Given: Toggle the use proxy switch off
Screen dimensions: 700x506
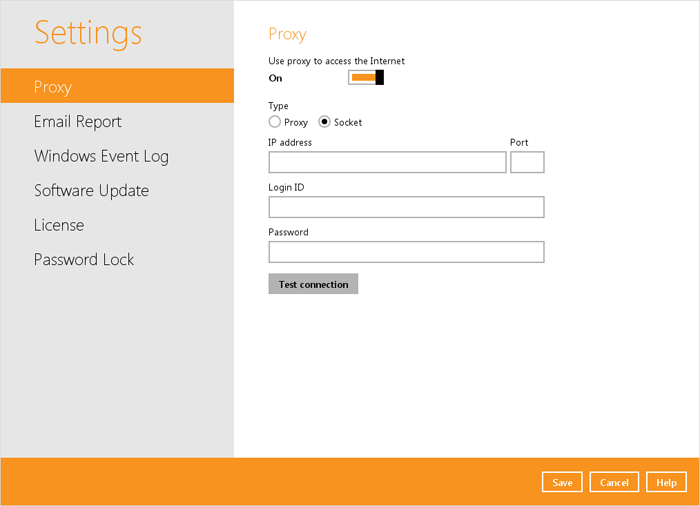Looking at the screenshot, I should 366,78.
